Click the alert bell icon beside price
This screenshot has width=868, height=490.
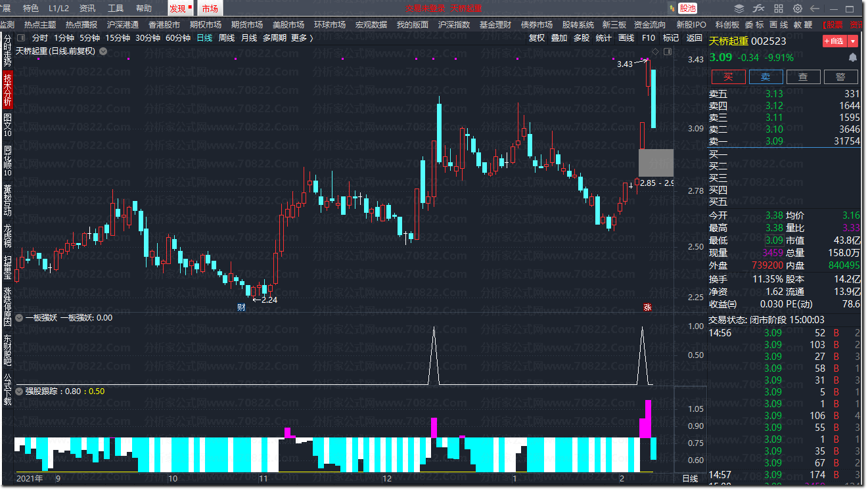coord(852,58)
